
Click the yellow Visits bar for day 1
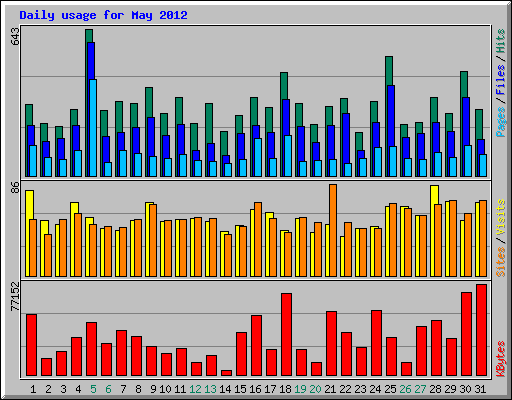[x=29, y=205]
